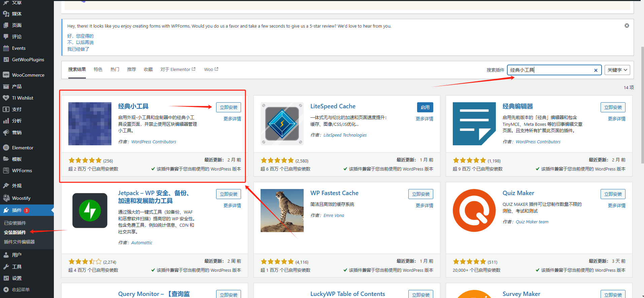Clear the plugin search field
This screenshot has height=298, width=644.
pos(596,70)
